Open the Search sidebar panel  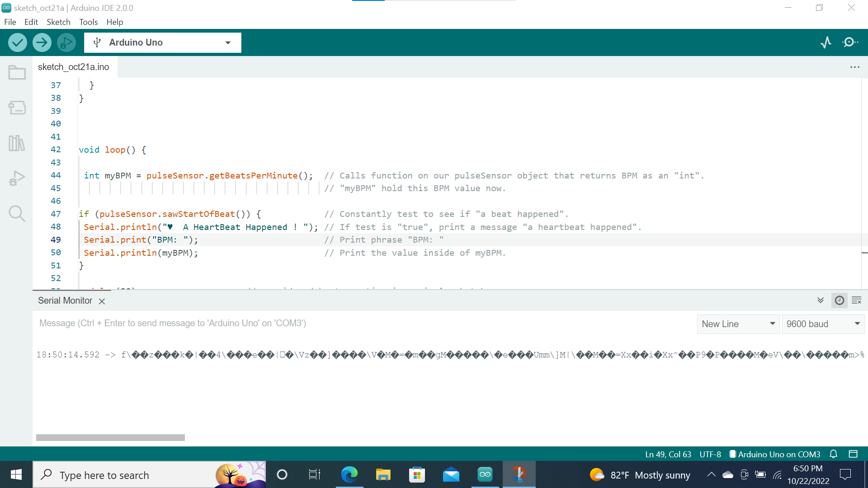point(17,213)
